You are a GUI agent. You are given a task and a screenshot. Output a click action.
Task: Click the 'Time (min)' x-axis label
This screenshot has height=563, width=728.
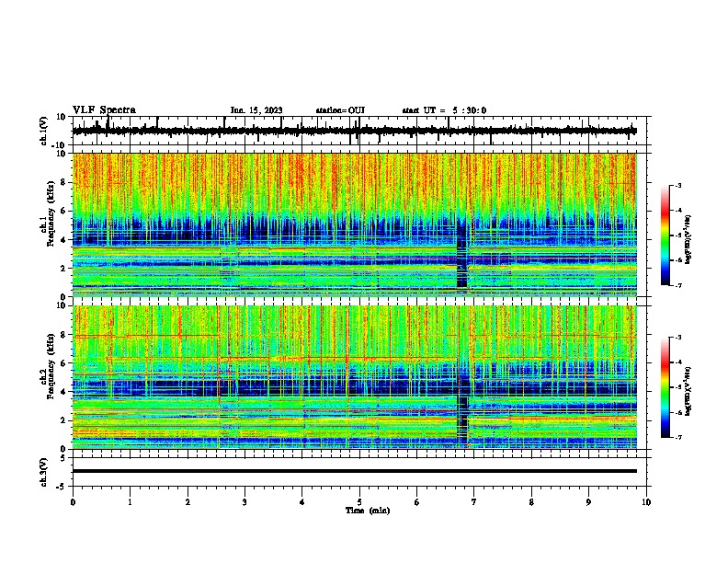368,511
